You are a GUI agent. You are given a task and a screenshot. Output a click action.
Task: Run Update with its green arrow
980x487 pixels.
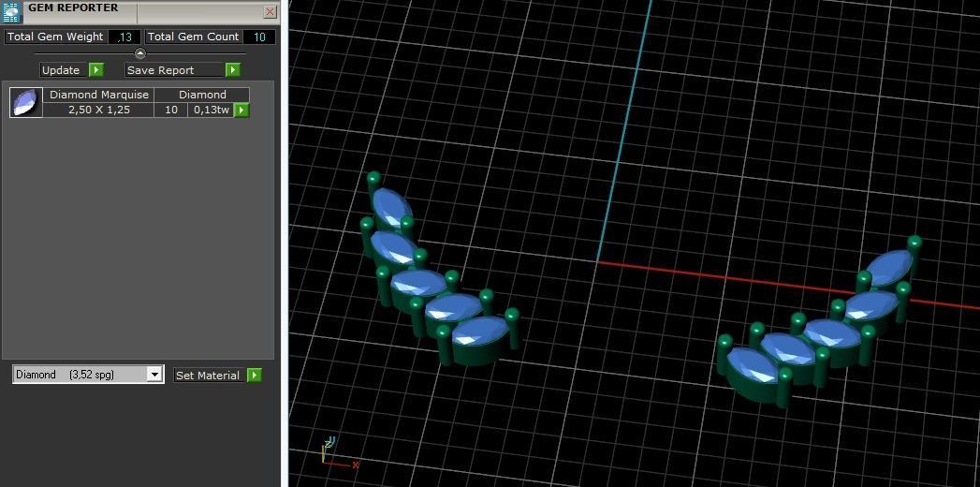pos(96,70)
